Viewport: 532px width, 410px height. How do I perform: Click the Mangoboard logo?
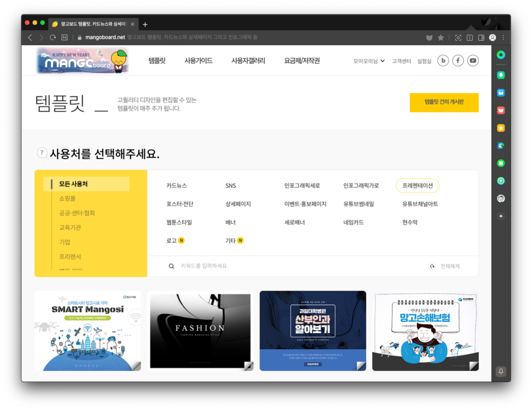83,61
